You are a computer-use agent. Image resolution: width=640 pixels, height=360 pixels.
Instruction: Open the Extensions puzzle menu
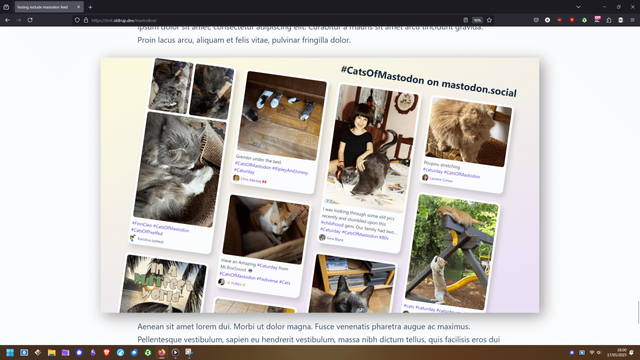click(x=609, y=20)
